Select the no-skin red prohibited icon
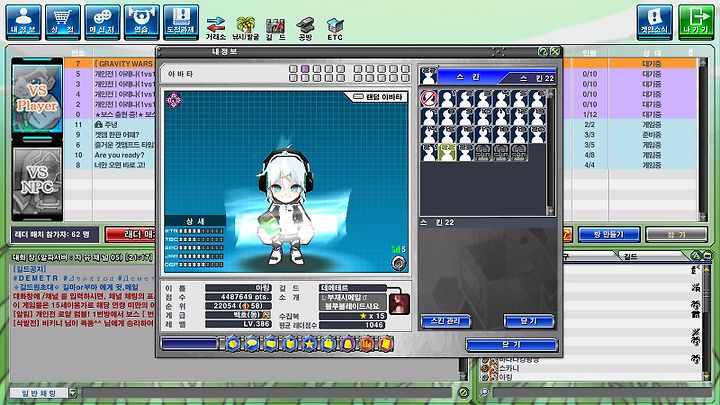The image size is (720, 405). [x=428, y=98]
